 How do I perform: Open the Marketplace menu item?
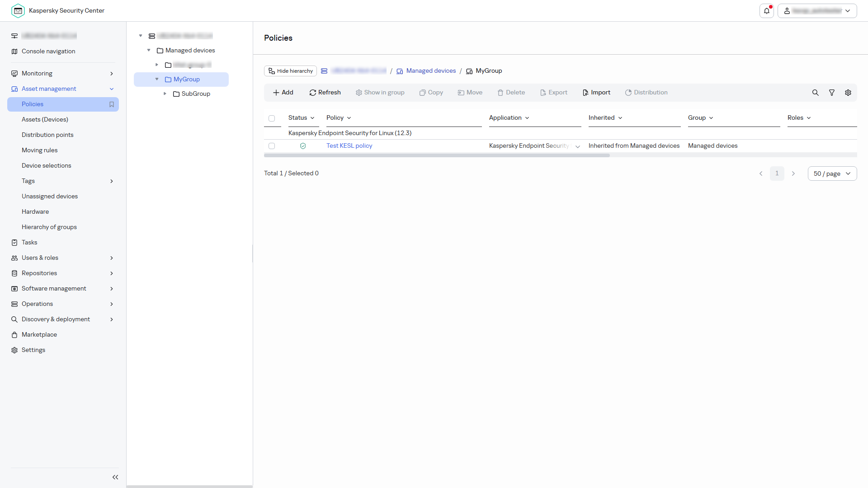point(63,335)
